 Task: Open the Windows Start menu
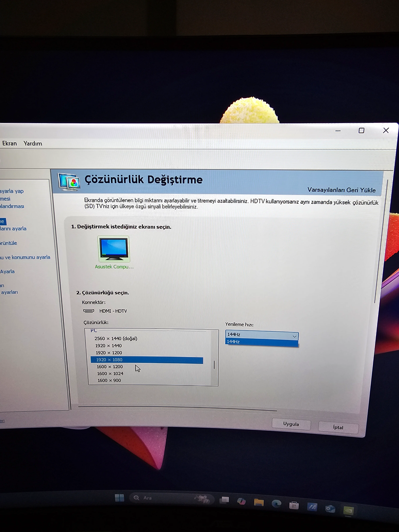pyautogui.click(x=119, y=498)
